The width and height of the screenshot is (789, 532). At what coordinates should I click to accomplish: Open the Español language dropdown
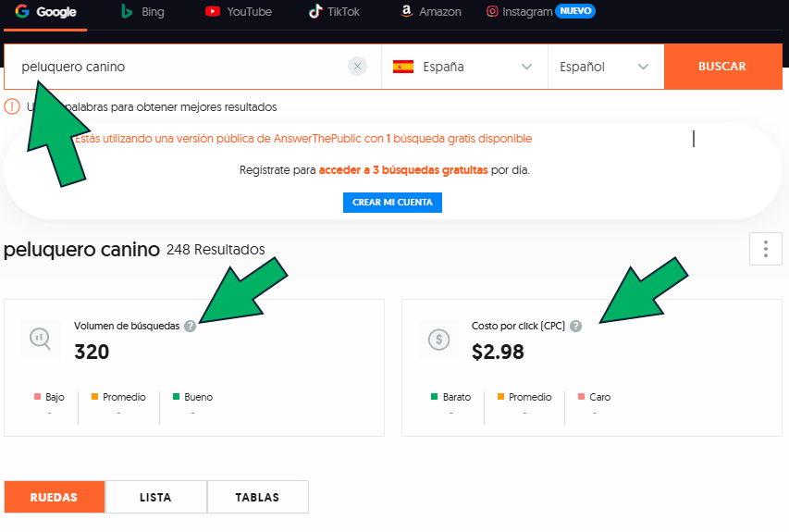[x=644, y=67]
